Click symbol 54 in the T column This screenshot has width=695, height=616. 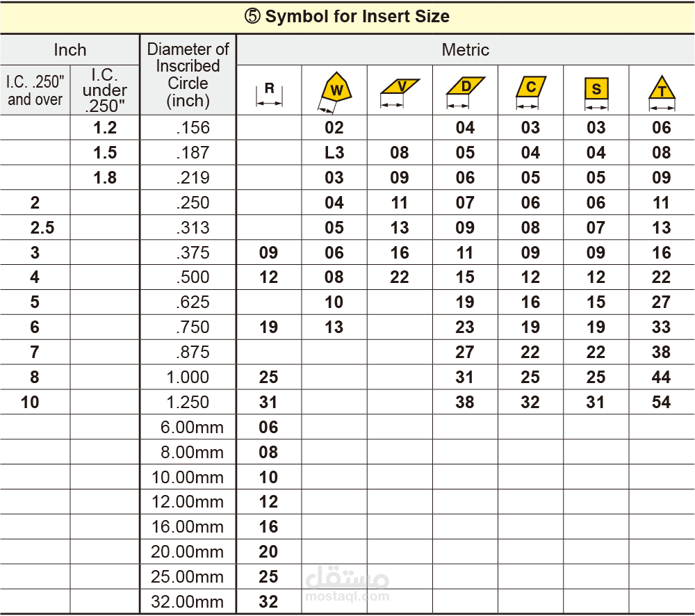662,403
